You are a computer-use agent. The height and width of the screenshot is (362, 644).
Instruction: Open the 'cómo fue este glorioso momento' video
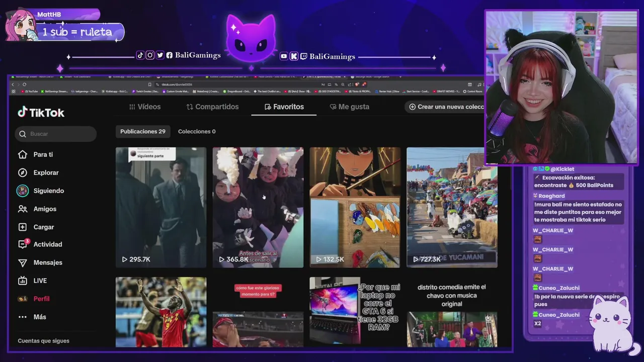258,312
